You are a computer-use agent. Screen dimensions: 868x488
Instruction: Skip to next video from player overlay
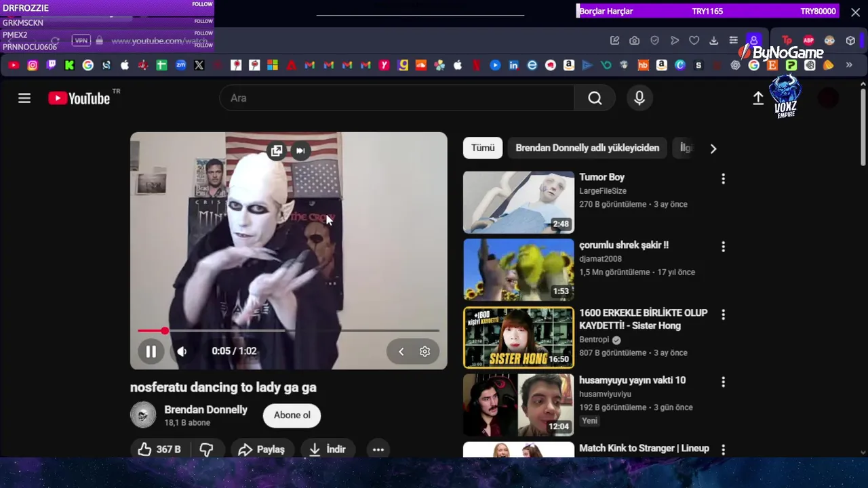point(300,151)
